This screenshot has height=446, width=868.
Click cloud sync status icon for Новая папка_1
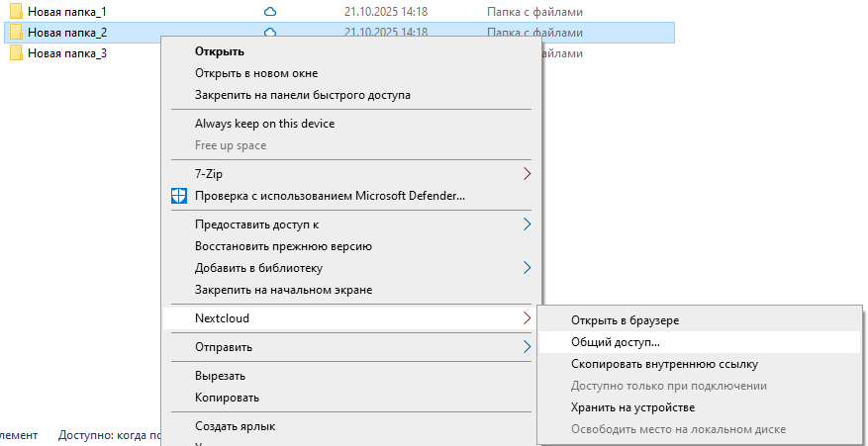[270, 12]
